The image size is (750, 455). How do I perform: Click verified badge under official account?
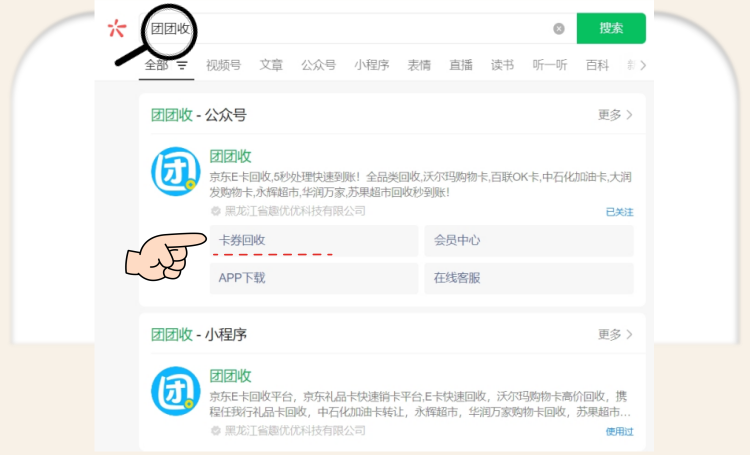[216, 211]
